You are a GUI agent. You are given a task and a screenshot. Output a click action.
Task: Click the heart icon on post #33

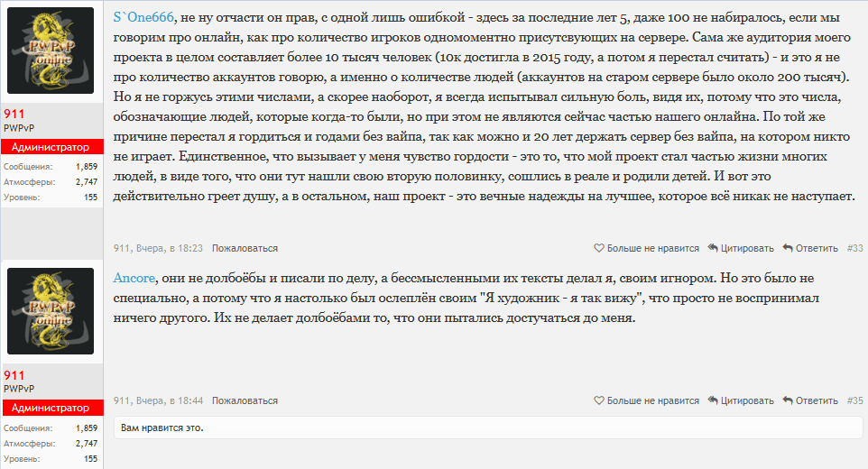[x=599, y=248]
